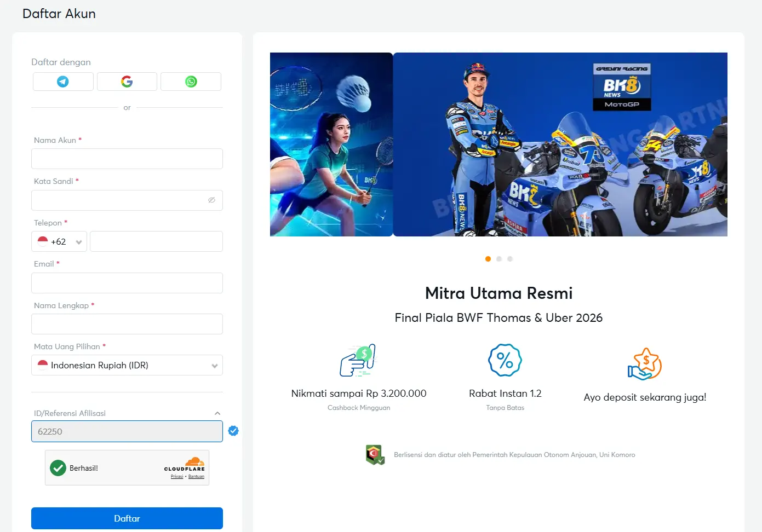This screenshot has width=762, height=532.
Task: Click the Nama Akun input field
Action: 127,159
